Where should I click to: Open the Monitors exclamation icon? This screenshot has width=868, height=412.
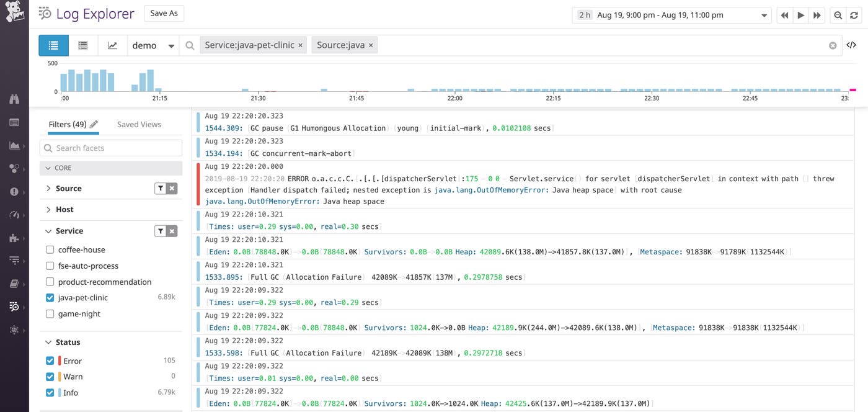tap(14, 192)
